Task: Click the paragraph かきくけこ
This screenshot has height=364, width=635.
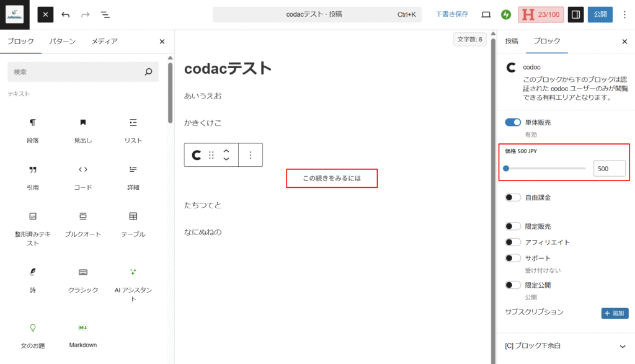Action: coord(203,123)
